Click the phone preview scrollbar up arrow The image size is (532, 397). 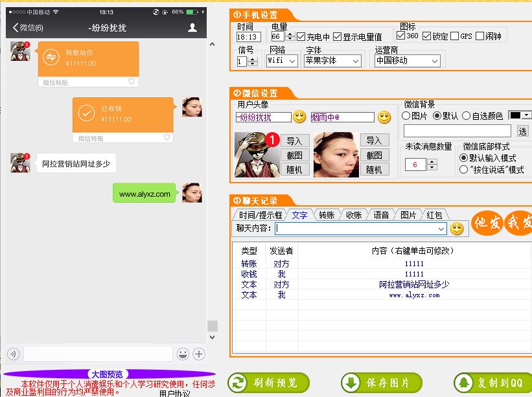(x=212, y=44)
